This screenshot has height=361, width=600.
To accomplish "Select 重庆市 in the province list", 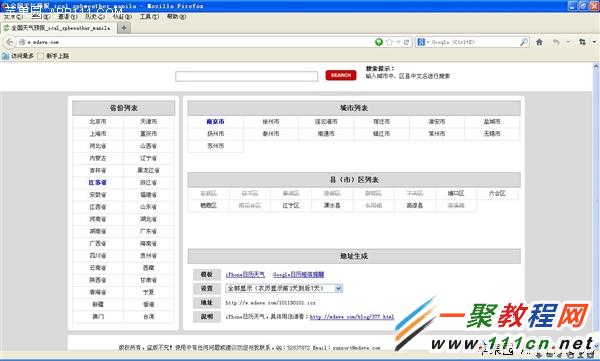I will tap(148, 134).
